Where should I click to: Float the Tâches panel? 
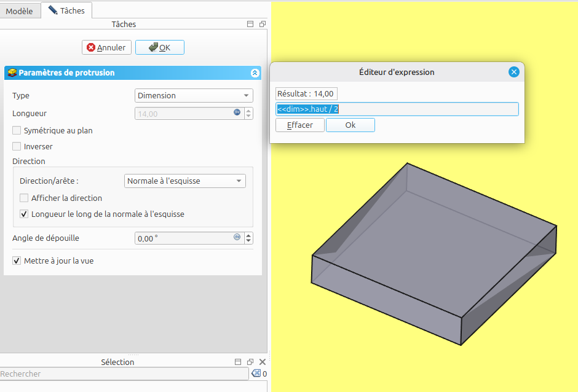point(263,25)
